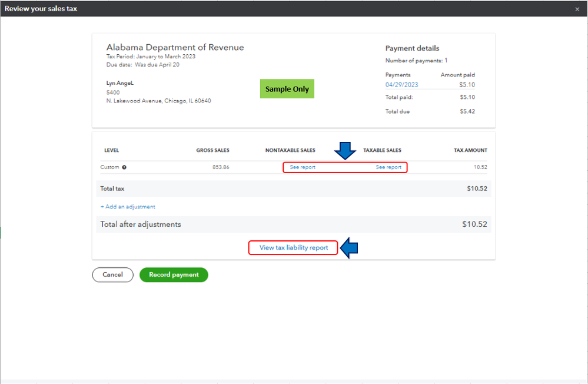588x384 pixels.
Task: Click the green Sample Only label
Action: pos(287,89)
